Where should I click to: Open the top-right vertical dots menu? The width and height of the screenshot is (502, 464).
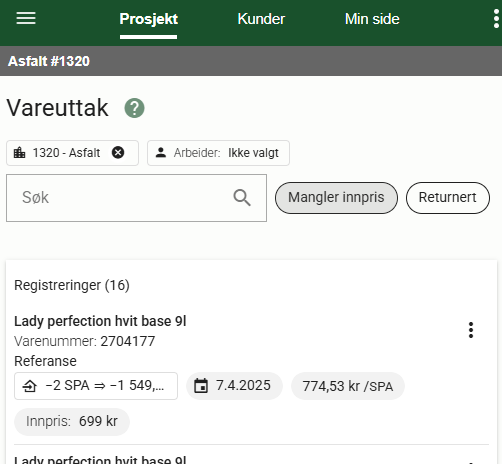(x=496, y=19)
